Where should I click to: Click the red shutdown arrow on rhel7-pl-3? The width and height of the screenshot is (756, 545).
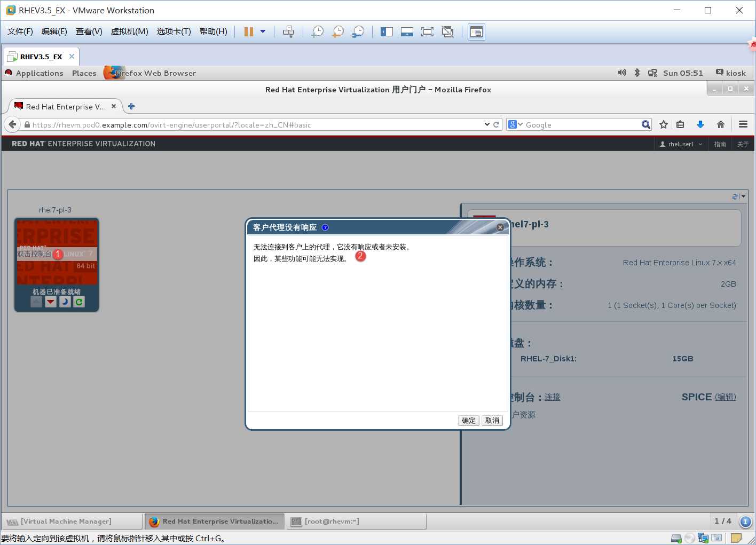[x=51, y=302]
